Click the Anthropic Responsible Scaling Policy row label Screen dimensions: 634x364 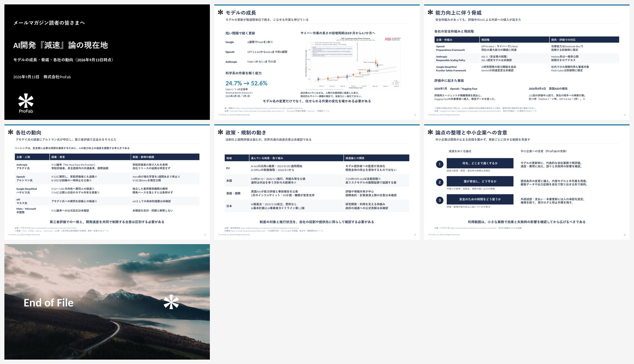click(451, 58)
